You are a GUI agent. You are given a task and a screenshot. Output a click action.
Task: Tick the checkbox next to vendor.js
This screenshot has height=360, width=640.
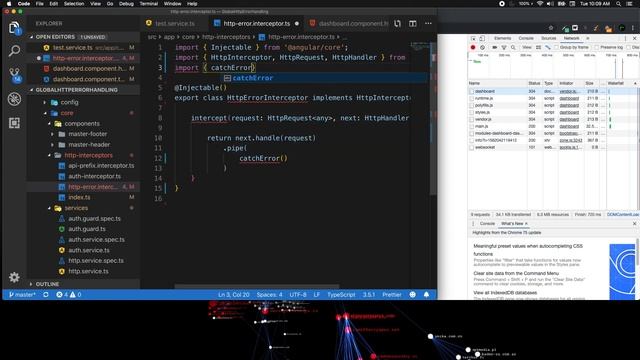click(x=472, y=119)
